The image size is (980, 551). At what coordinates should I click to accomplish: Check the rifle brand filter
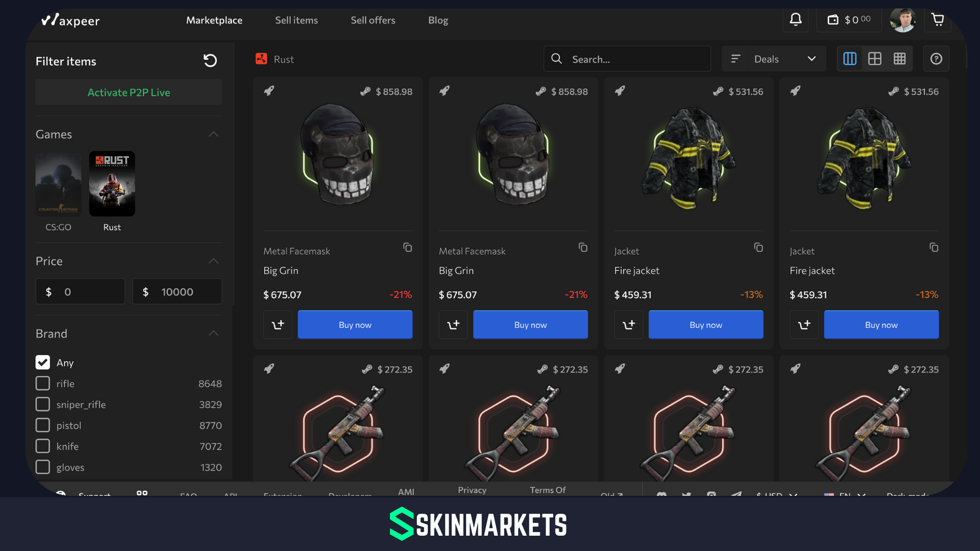[x=43, y=383]
